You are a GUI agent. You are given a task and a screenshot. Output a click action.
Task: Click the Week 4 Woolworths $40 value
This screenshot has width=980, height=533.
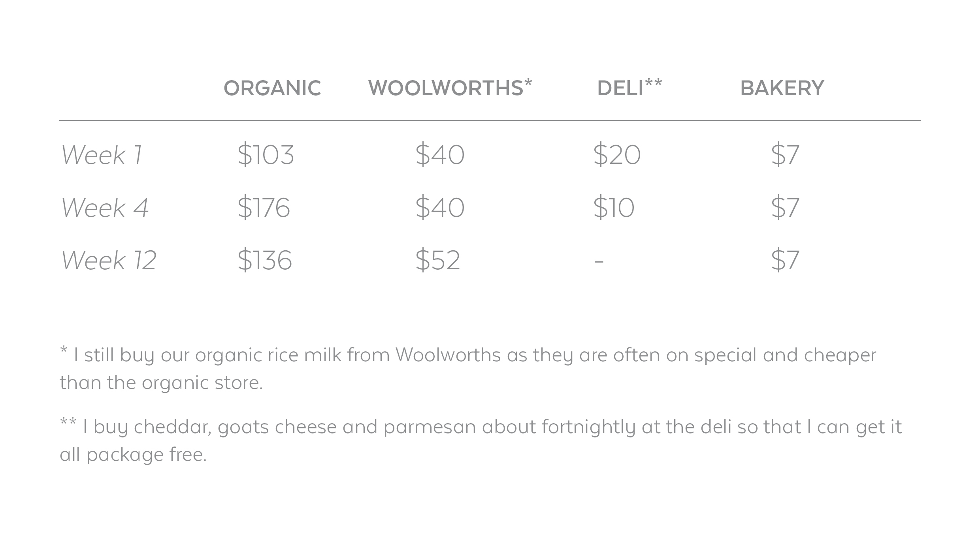tap(440, 207)
